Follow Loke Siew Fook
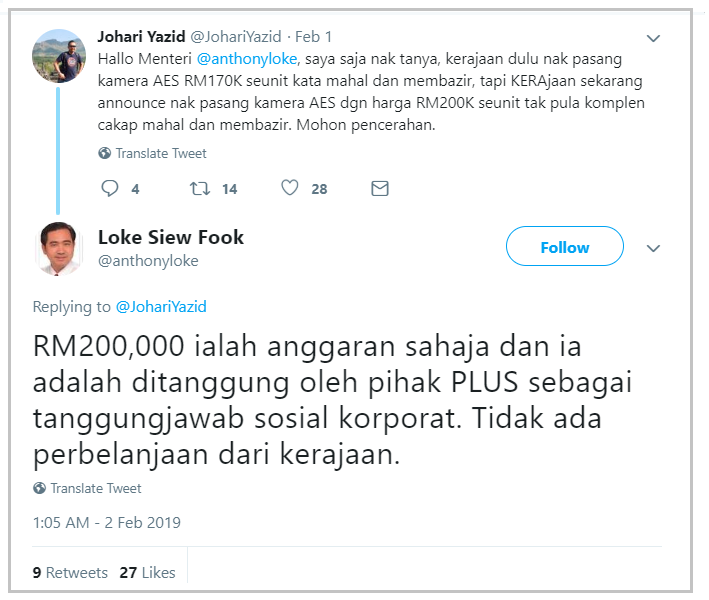The height and width of the screenshot is (600, 709). click(x=565, y=246)
